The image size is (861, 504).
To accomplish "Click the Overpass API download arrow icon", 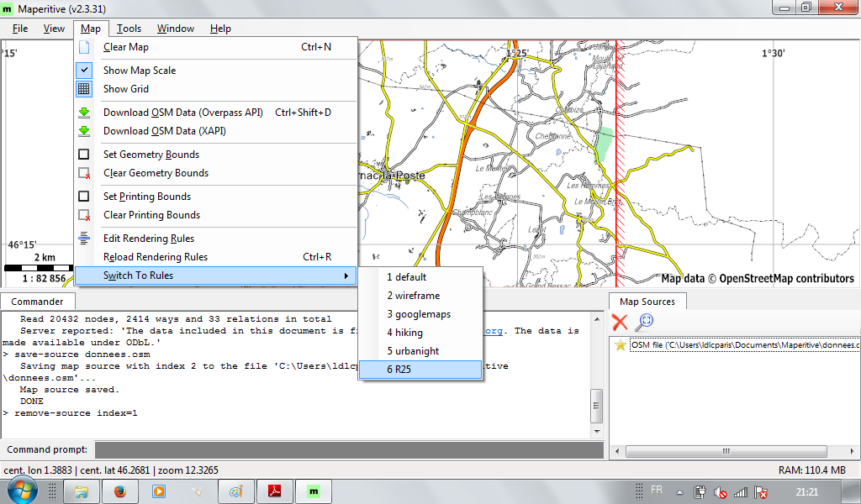I will (x=84, y=113).
